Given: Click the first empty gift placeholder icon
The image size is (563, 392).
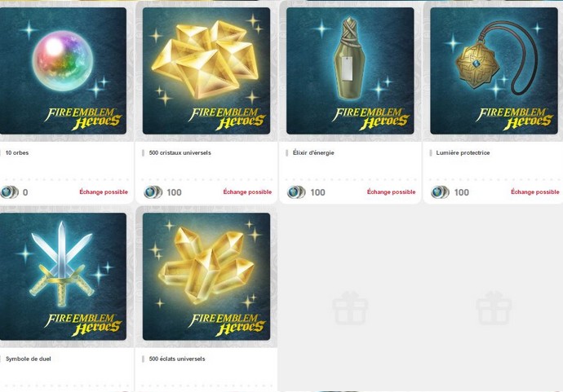Looking at the screenshot, I should click(x=350, y=308).
